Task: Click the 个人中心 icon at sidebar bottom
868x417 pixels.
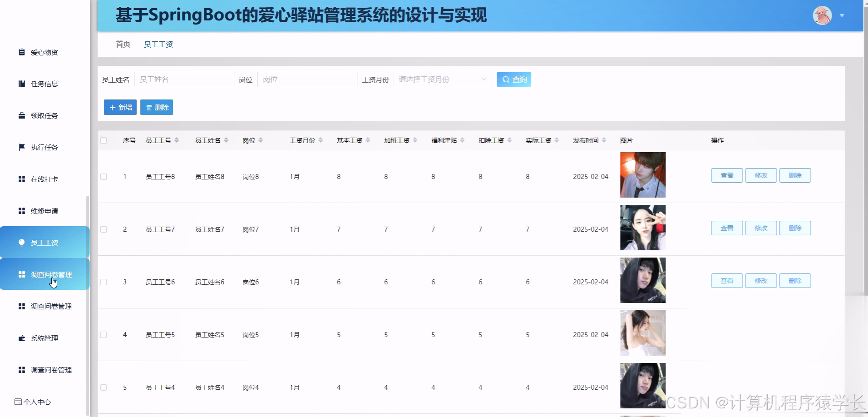Action: pyautogui.click(x=18, y=402)
